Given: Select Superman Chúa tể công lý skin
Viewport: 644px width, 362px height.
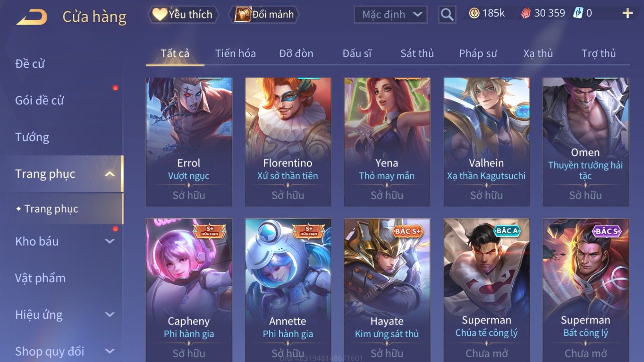Looking at the screenshot, I should [486, 290].
